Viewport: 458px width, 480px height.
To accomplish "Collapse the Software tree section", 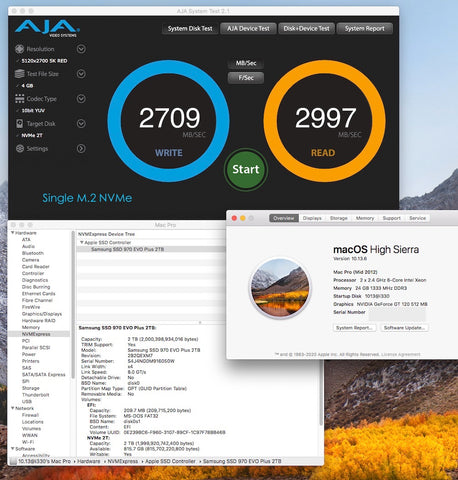I will (13, 449).
